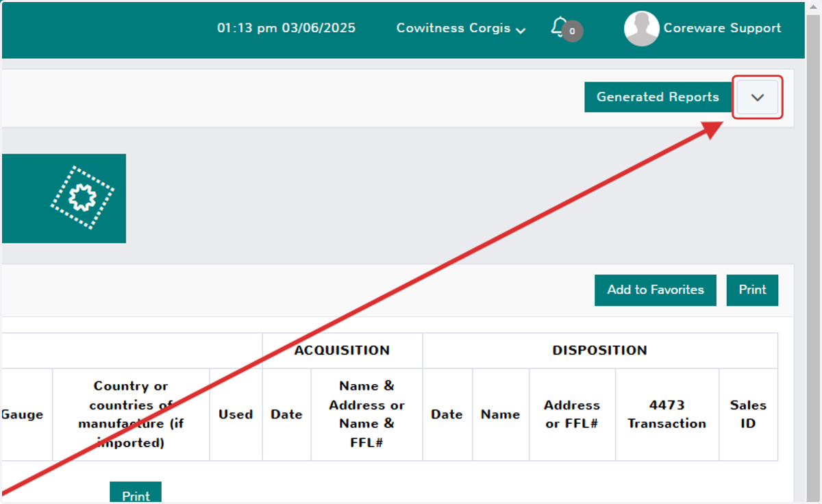The image size is (822, 504).
Task: Click the Sales ID column header
Action: (748, 414)
